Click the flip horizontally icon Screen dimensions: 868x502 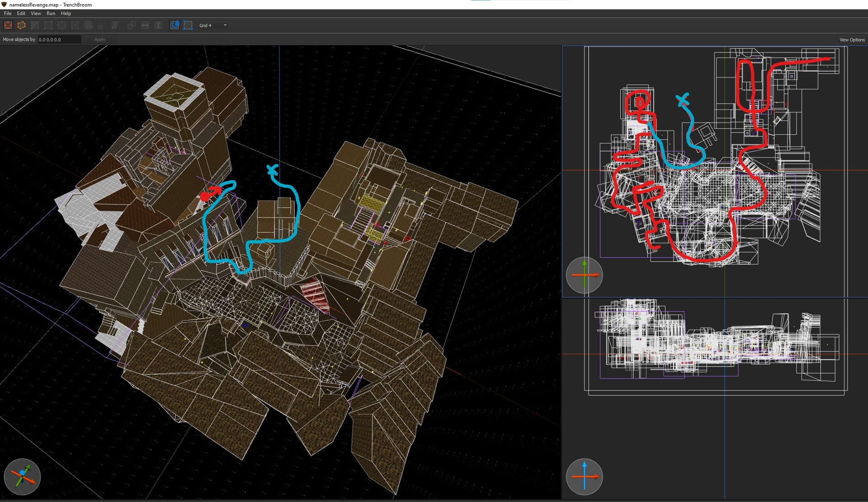point(145,25)
